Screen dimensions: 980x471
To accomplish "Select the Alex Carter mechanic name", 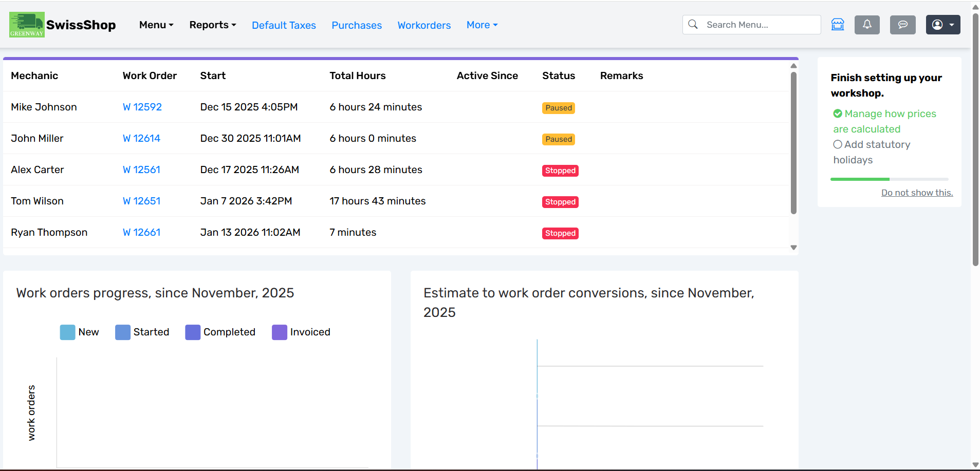I will (38, 169).
